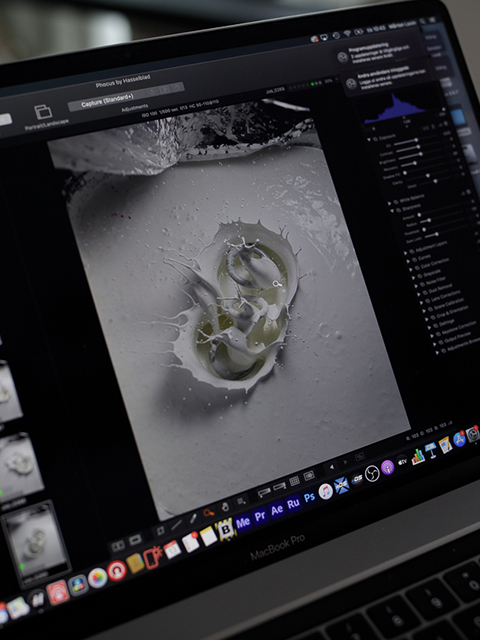Select the eyedropper tool below the viewer
Screen dimensions: 480x640
pyautogui.click(x=193, y=518)
